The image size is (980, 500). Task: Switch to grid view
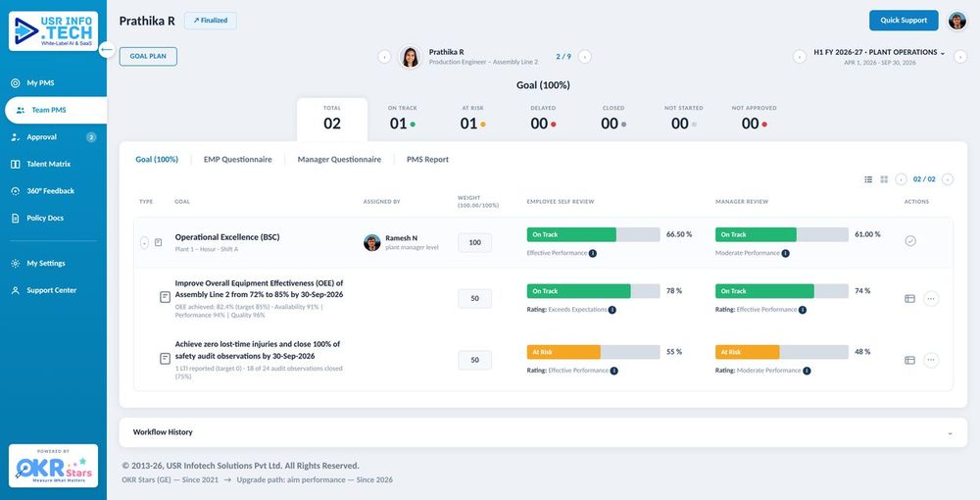click(x=884, y=179)
